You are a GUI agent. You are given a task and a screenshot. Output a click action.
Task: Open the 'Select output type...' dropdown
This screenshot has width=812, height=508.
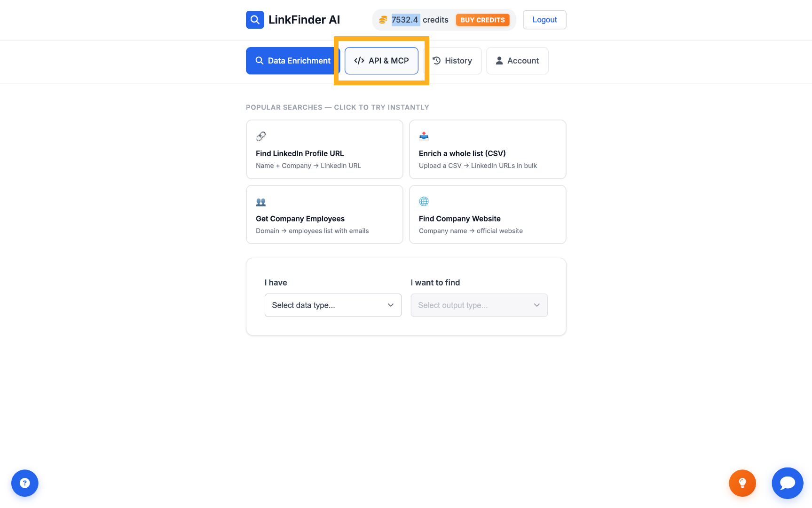point(479,305)
